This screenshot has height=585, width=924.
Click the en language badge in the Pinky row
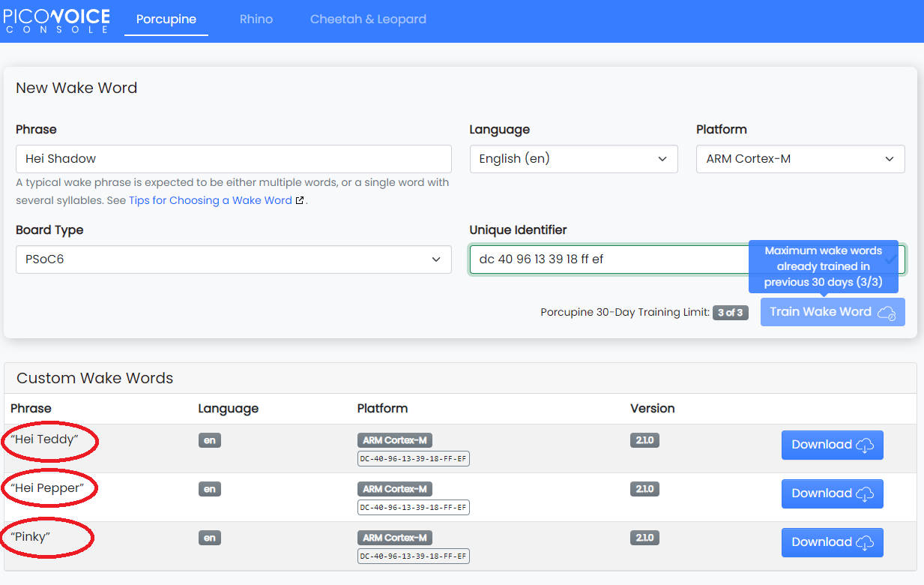tap(210, 538)
